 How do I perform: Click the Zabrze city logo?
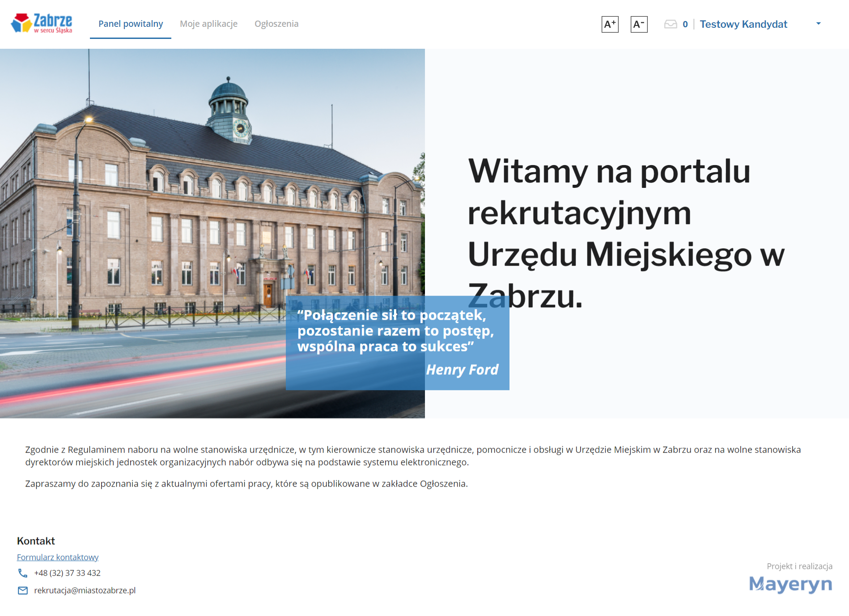[42, 23]
